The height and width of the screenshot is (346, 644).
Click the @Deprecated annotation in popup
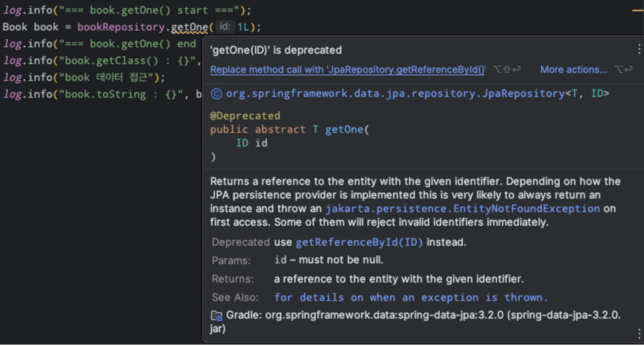point(245,116)
